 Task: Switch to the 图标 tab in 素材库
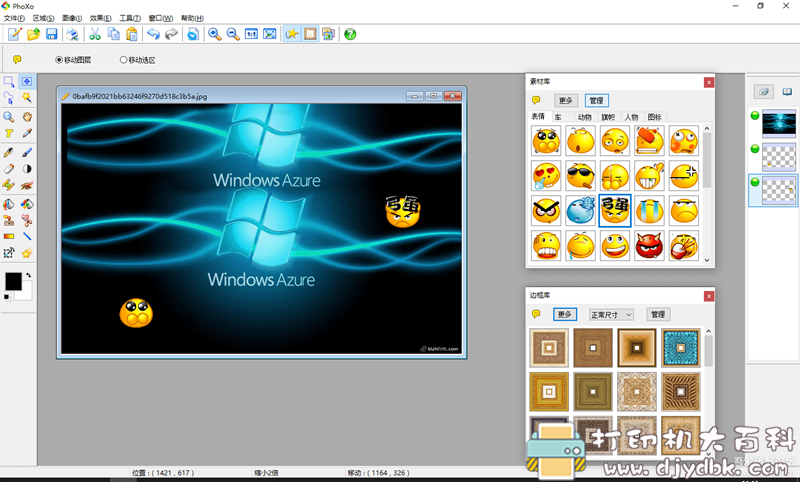[x=655, y=117]
